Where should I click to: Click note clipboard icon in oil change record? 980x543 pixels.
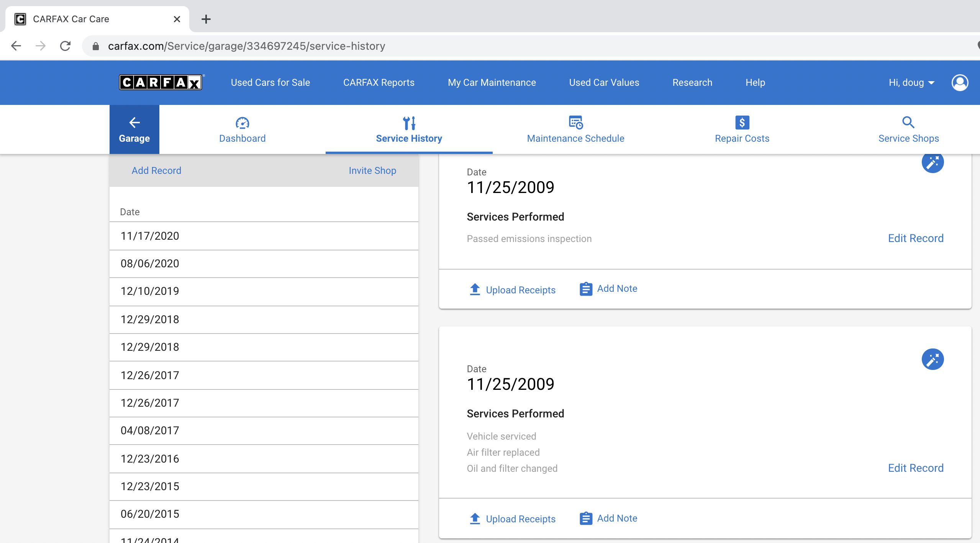tap(586, 518)
